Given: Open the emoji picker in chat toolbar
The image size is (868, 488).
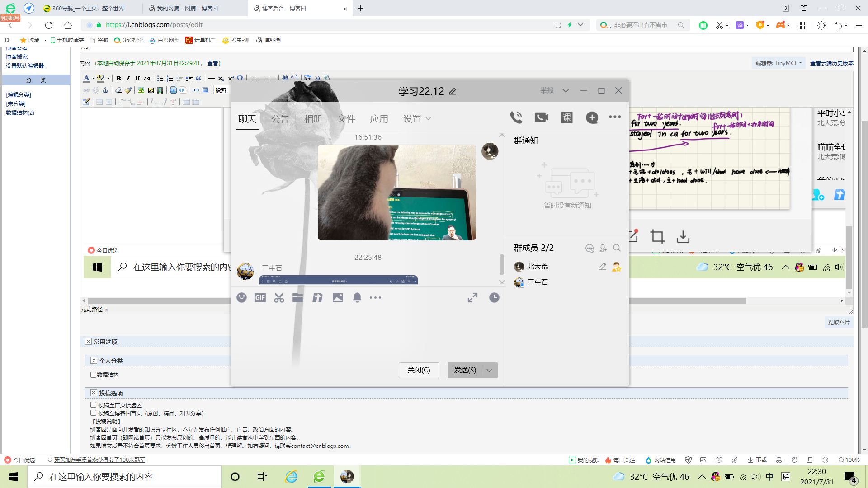Looking at the screenshot, I should 242,297.
